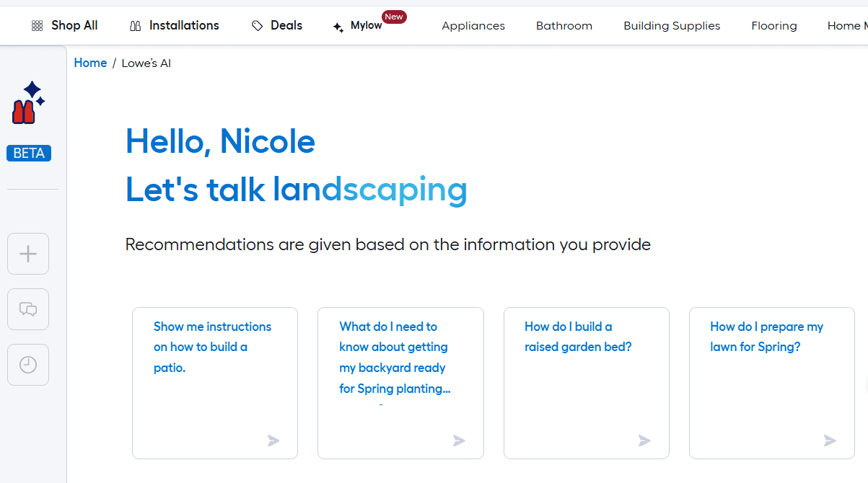The width and height of the screenshot is (868, 483).
Task: Select 'How do I build a raised garden bed?' card
Action: point(587,383)
